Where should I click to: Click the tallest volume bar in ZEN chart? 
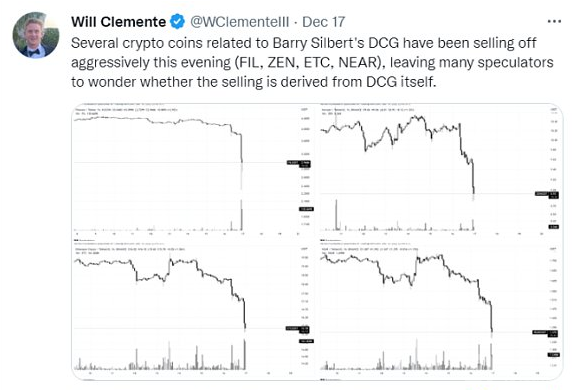coord(336,215)
